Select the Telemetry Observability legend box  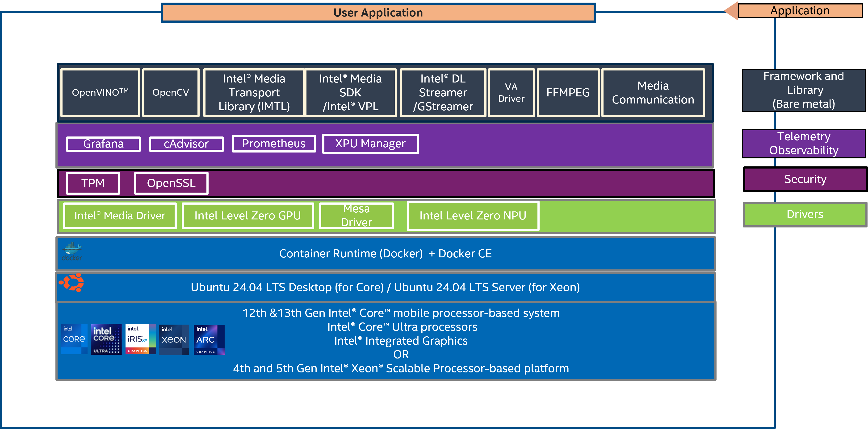[x=804, y=144]
